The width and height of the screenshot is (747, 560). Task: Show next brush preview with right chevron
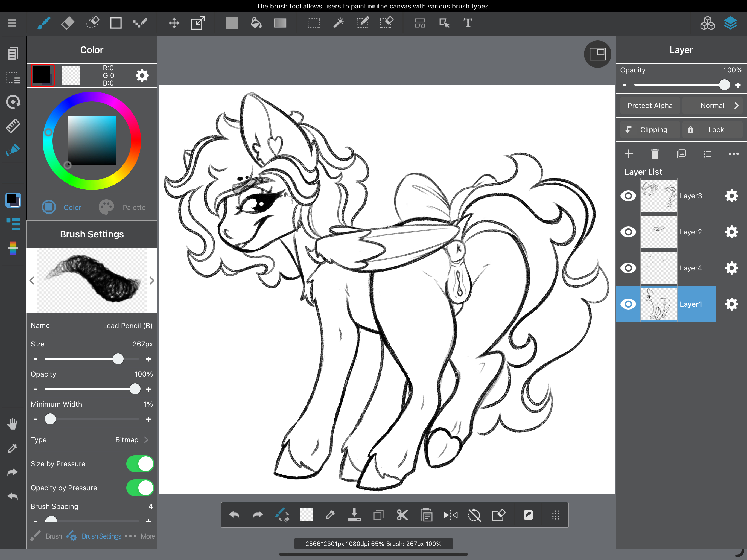click(152, 281)
